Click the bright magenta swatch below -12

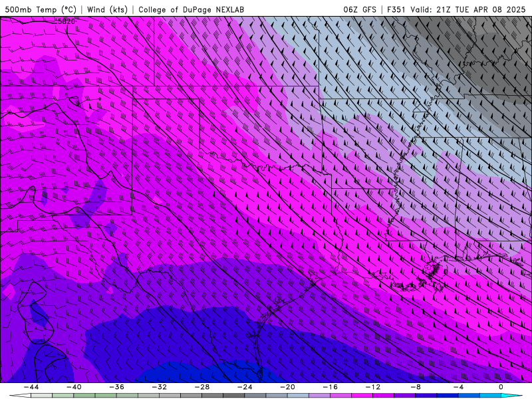tap(362, 396)
